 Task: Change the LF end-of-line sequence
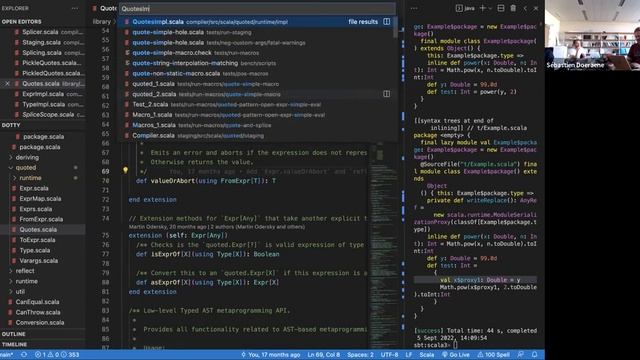click(409, 355)
